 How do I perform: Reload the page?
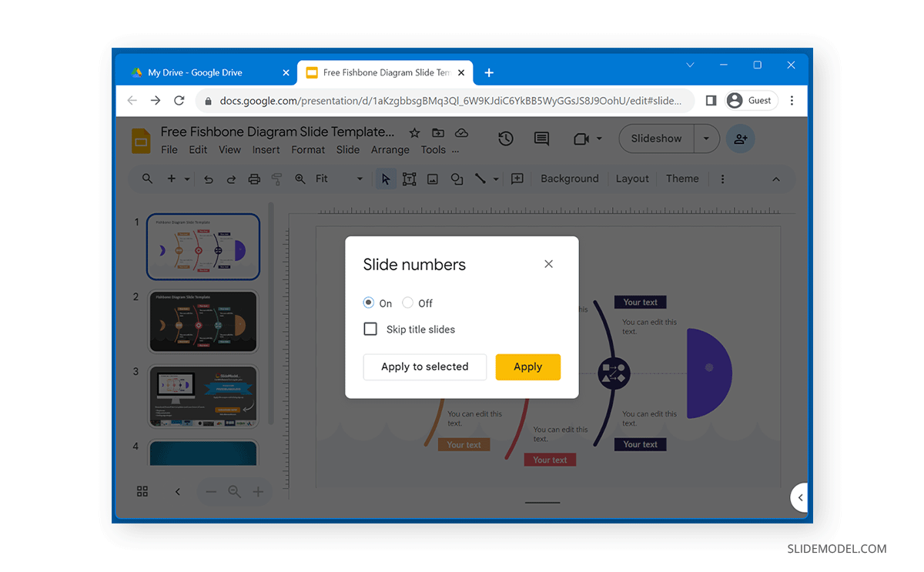(x=179, y=100)
